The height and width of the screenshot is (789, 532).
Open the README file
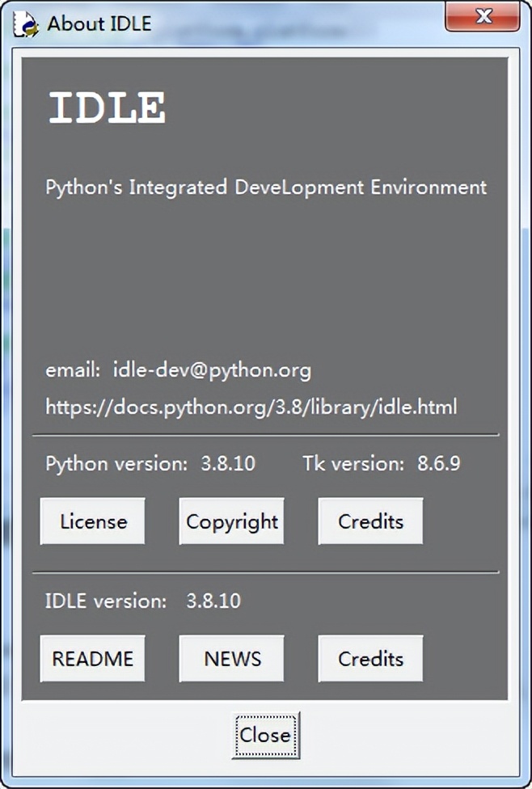pyautogui.click(x=92, y=658)
